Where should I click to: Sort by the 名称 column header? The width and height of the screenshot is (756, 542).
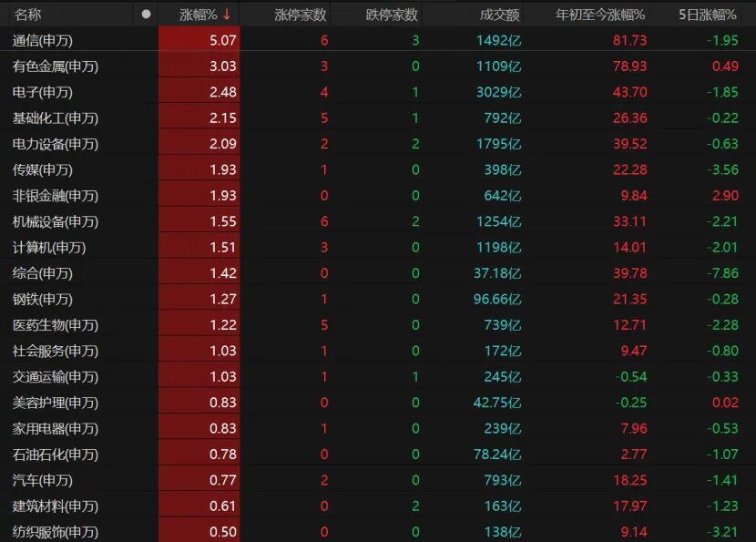pos(28,15)
